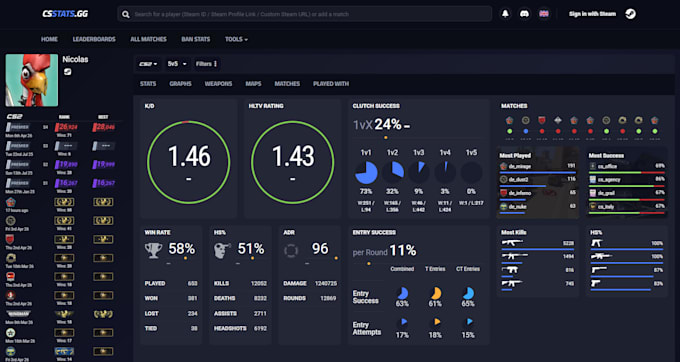Switch to the Weapons tab

pos(218,84)
